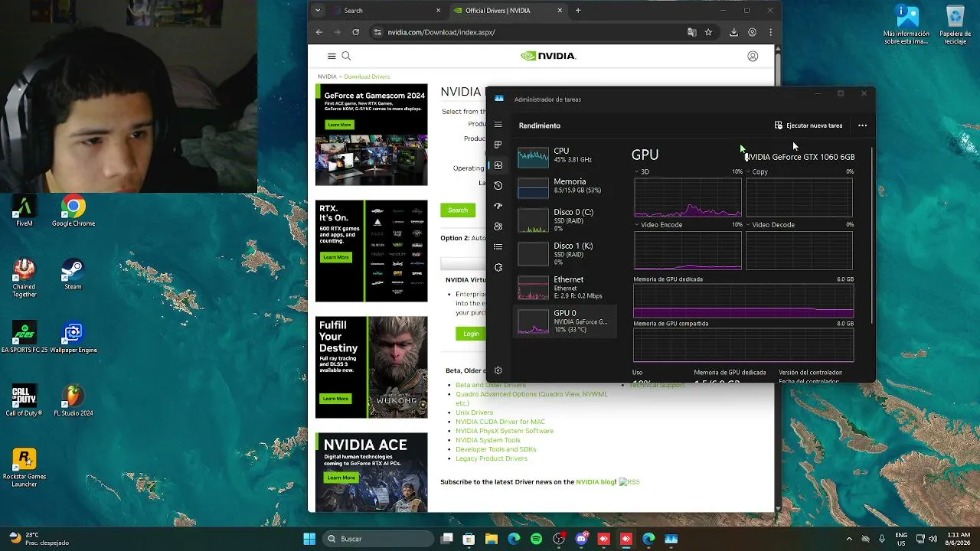Open Chrome downloads
This screenshot has width=980, height=551.
(733, 32)
